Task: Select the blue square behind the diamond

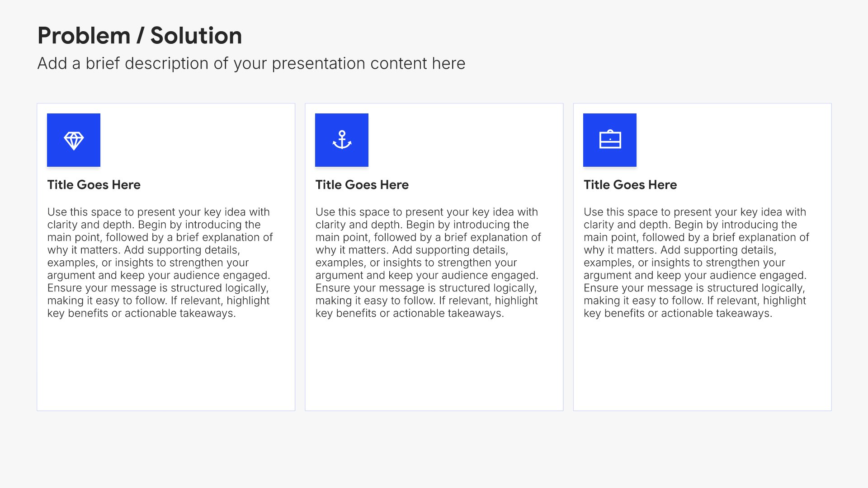Action: click(74, 140)
